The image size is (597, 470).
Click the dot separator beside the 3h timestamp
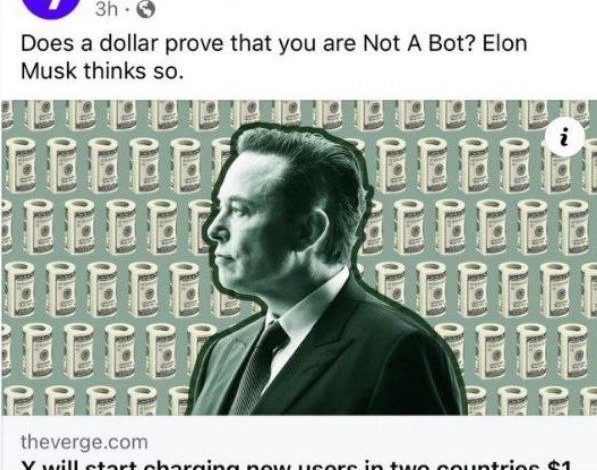click(x=128, y=10)
